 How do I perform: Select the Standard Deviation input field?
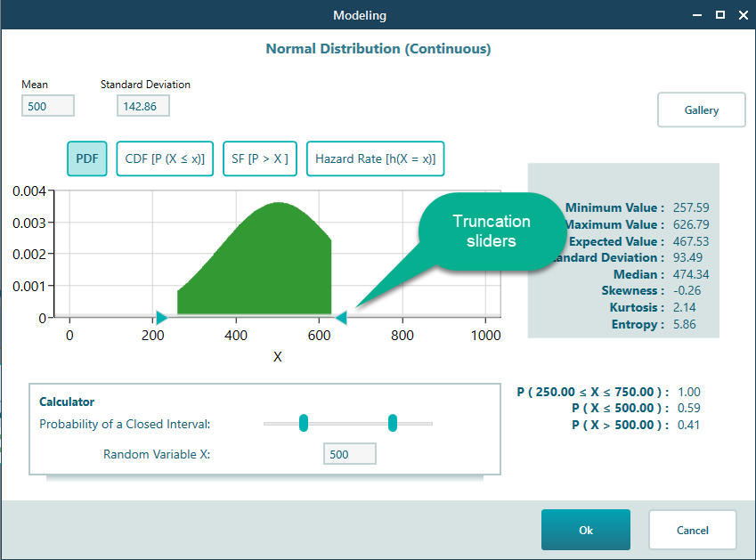click(142, 105)
